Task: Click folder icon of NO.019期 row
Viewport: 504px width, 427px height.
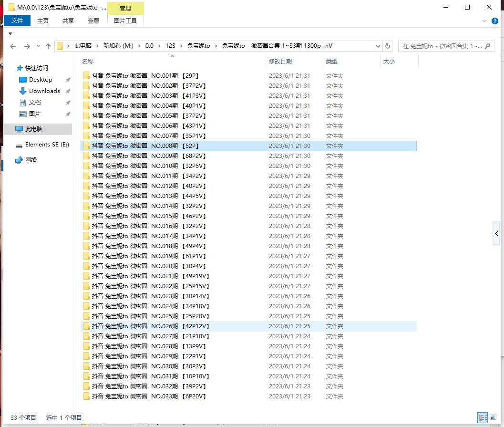Action: [x=86, y=256]
